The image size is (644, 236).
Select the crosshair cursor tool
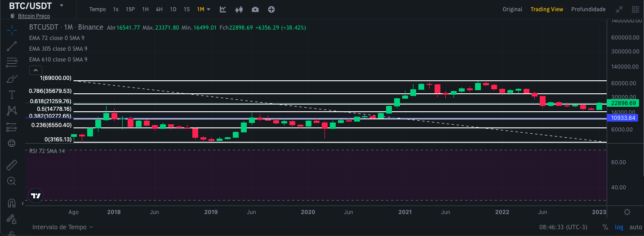click(12, 30)
